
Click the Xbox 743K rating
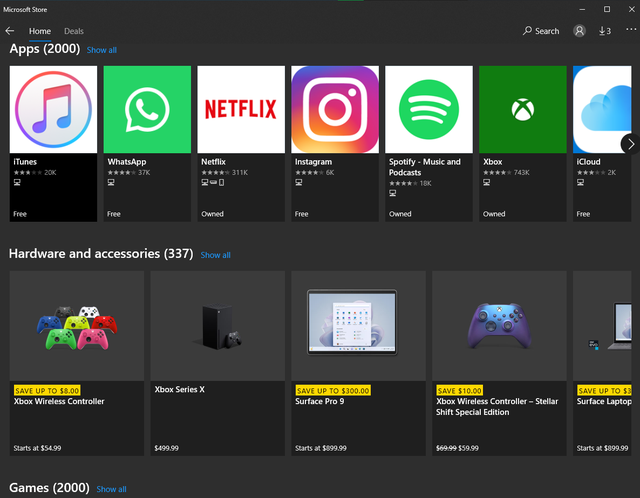[x=506, y=173]
